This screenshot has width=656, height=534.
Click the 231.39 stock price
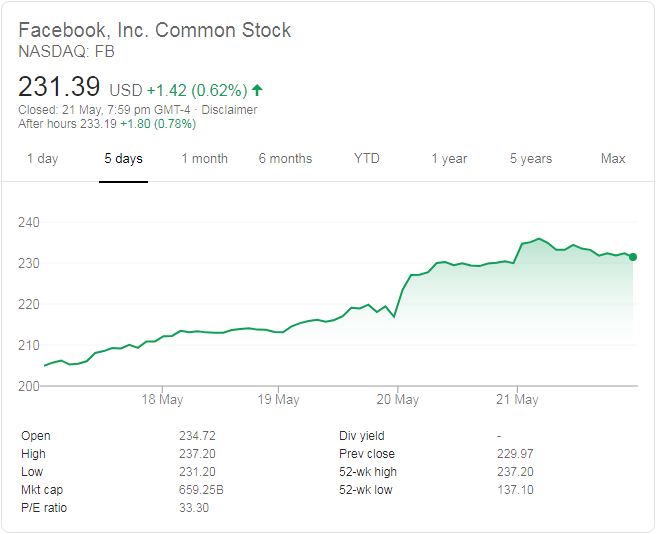click(x=60, y=88)
